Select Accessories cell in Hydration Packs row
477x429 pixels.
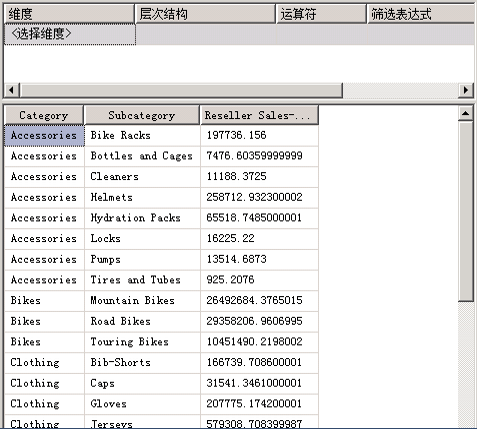44,218
